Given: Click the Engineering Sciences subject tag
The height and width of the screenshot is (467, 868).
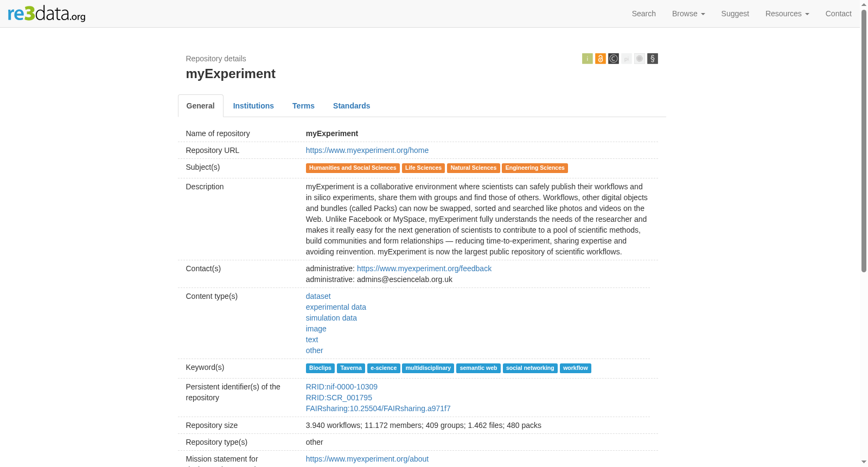Looking at the screenshot, I should (535, 168).
